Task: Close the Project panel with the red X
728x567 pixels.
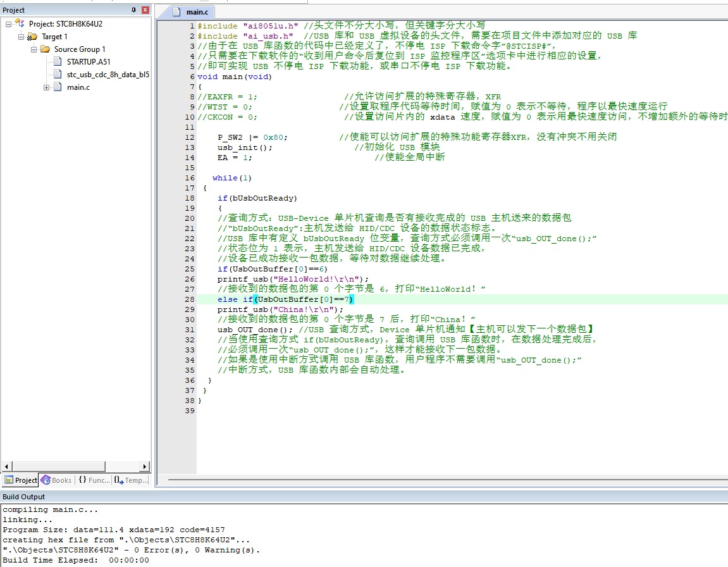Action: tap(145, 9)
